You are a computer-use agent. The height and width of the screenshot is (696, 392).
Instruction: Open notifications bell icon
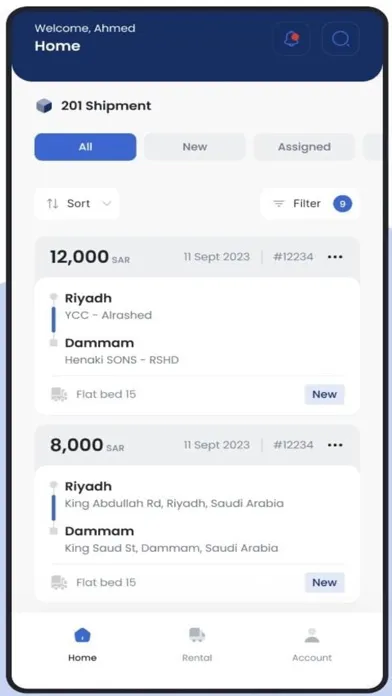(292, 39)
